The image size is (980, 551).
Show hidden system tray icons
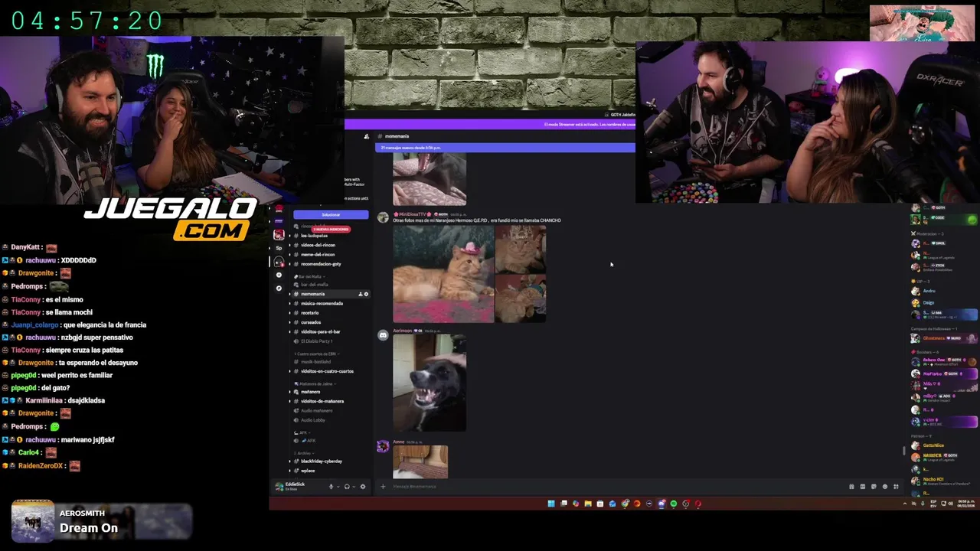point(905,504)
